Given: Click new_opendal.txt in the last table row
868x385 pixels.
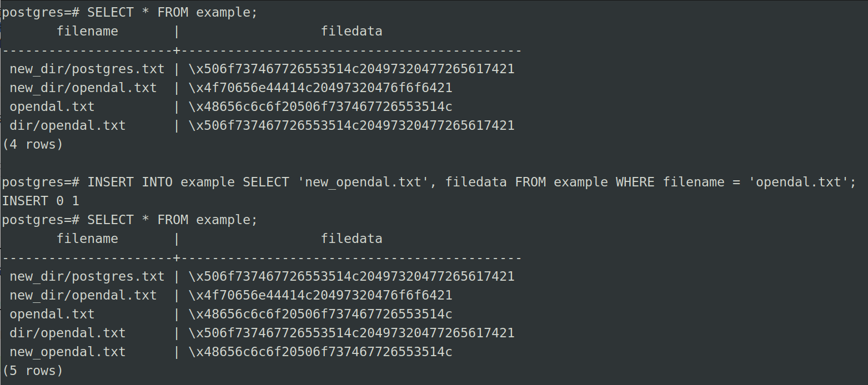Looking at the screenshot, I should tap(68, 352).
